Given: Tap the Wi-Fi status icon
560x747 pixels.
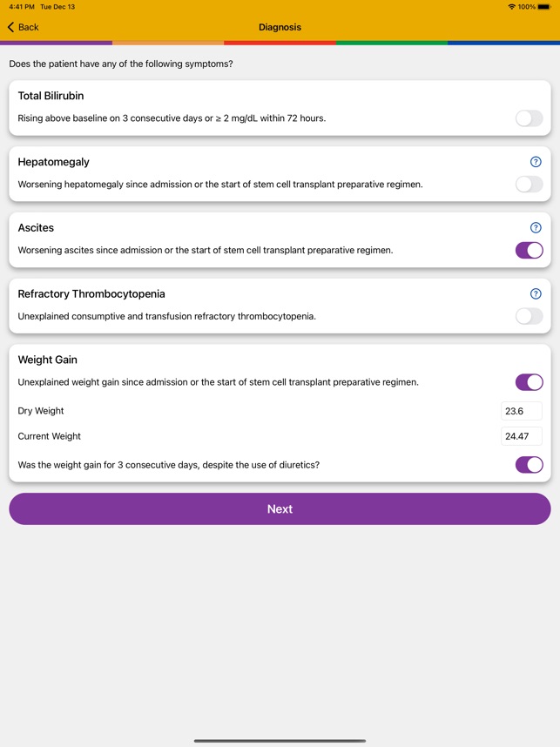Looking at the screenshot, I should point(511,7).
